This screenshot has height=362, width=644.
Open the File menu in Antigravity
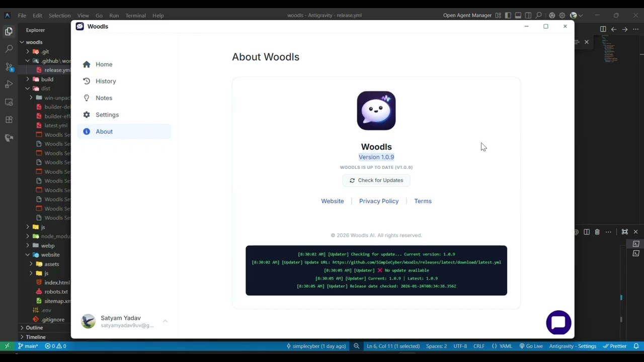click(22, 16)
